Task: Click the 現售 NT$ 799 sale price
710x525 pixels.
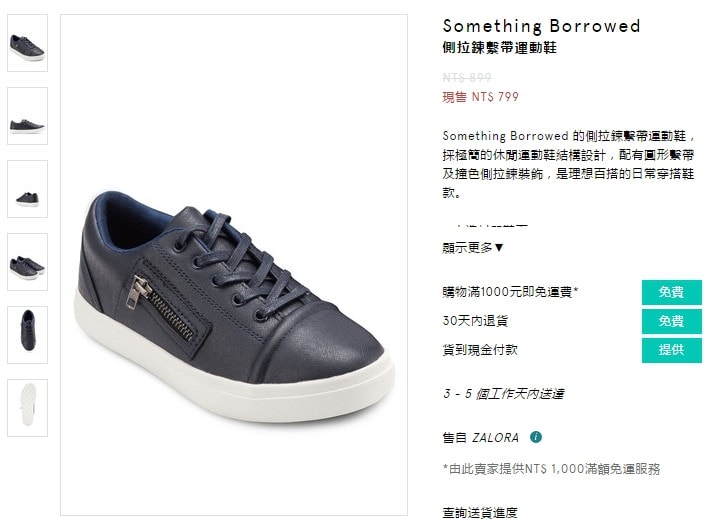Action: [x=480, y=97]
